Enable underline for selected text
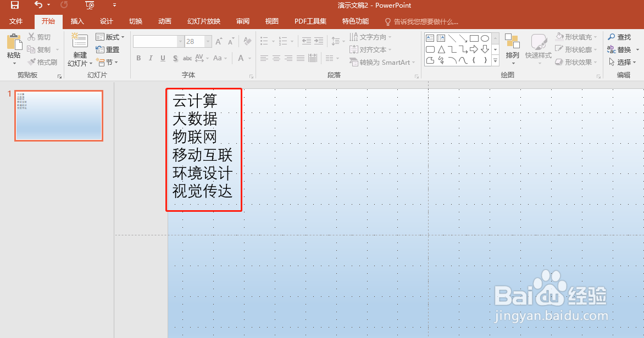Viewport: 644px width, 338px height. click(x=162, y=58)
